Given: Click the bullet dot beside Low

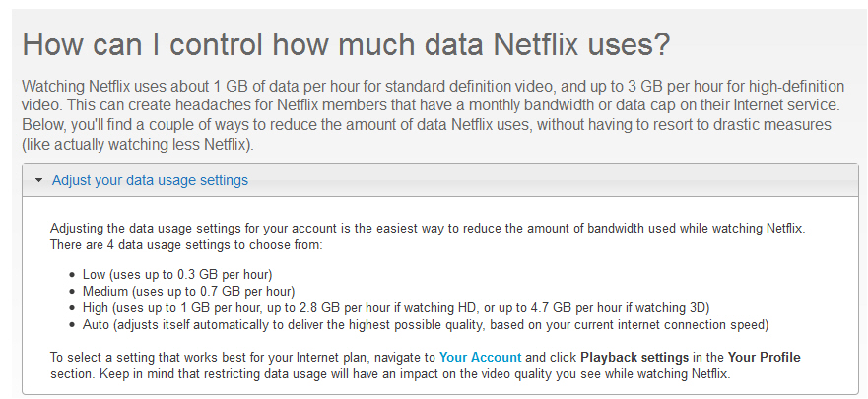Looking at the screenshot, I should click(x=72, y=275).
